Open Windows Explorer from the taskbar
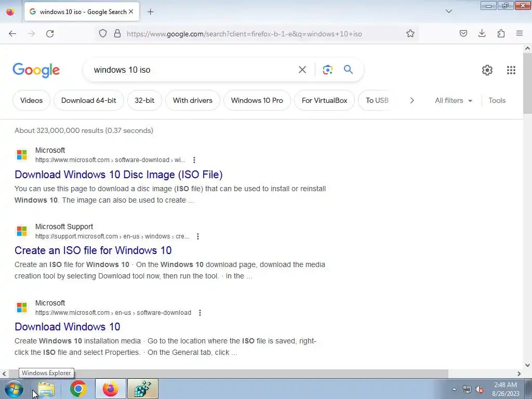The width and height of the screenshot is (532, 399). (46, 389)
